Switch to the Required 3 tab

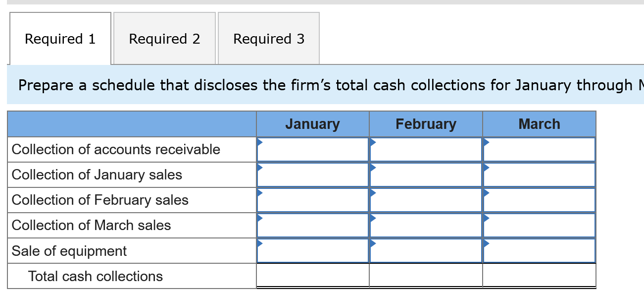point(269,38)
